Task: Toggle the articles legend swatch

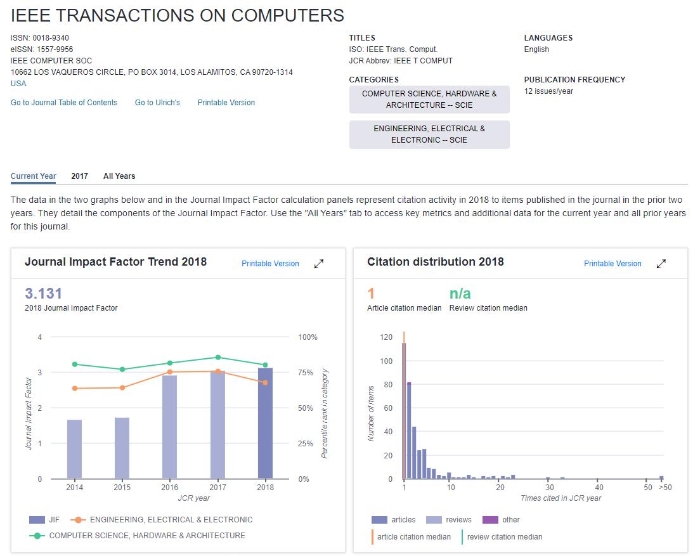Action: tap(379, 520)
